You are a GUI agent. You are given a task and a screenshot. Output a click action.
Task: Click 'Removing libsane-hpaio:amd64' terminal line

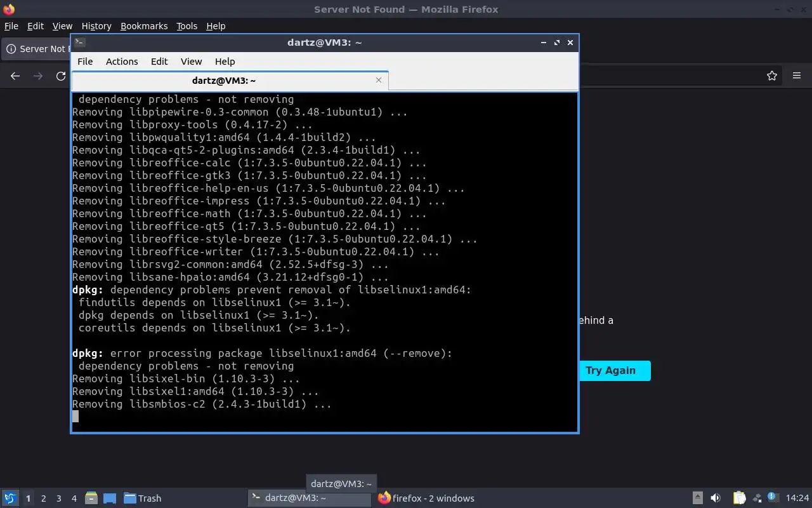230,277
